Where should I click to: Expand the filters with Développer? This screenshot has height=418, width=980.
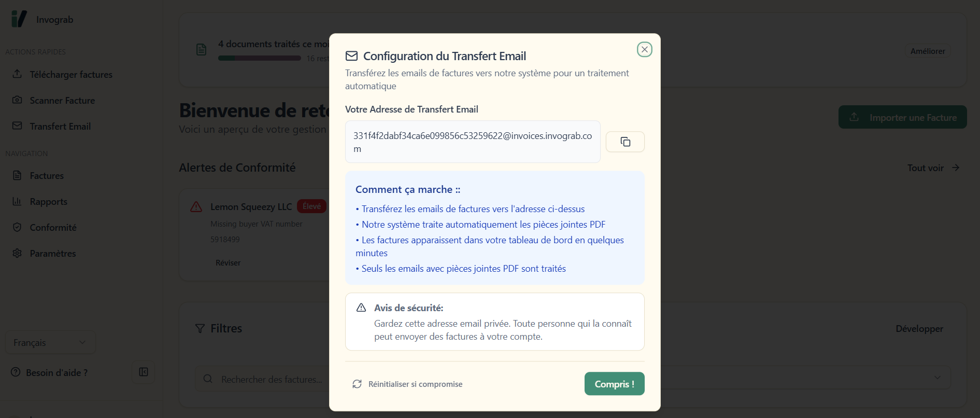pos(919,329)
